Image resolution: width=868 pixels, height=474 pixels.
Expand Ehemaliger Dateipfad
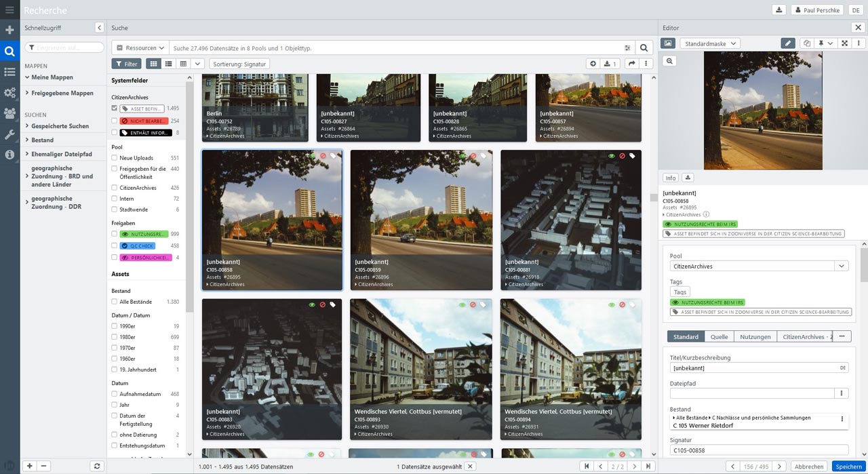point(26,154)
